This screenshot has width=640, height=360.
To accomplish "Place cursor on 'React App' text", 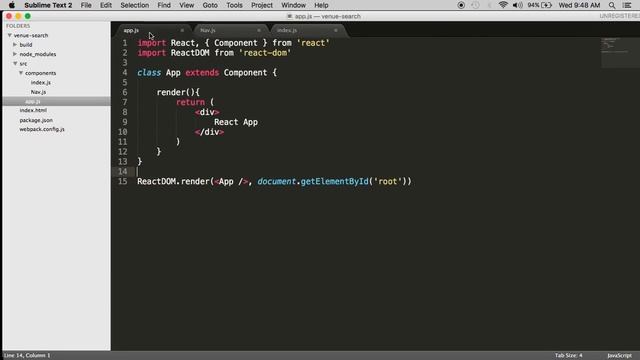I will point(236,122).
